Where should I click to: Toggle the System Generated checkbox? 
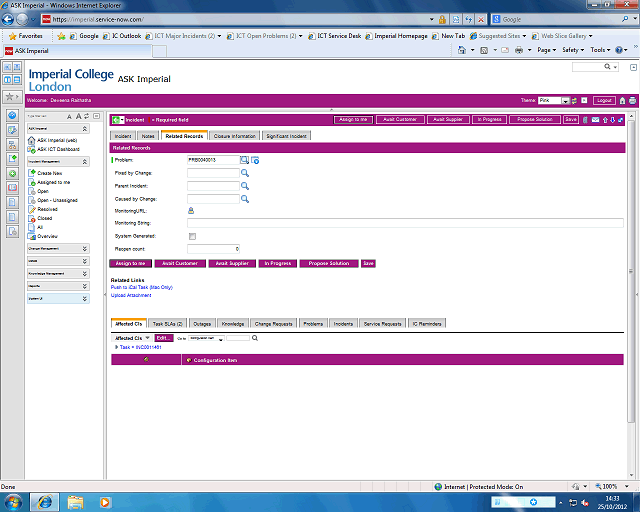(x=192, y=236)
